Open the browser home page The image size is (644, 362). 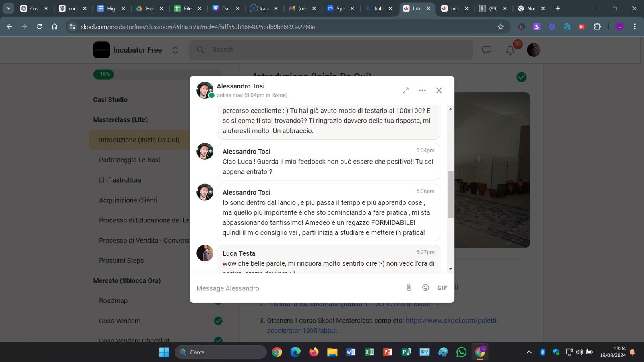(54, 27)
